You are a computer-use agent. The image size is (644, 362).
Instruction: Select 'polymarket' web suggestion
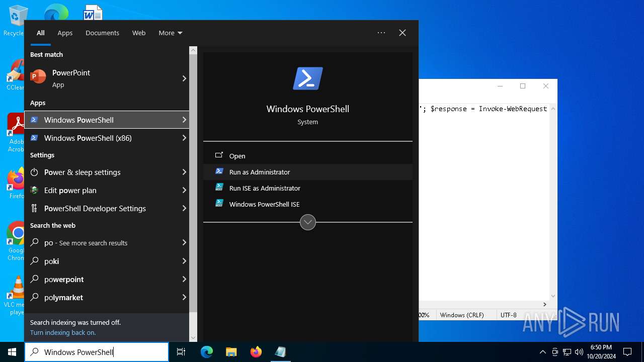click(107, 297)
